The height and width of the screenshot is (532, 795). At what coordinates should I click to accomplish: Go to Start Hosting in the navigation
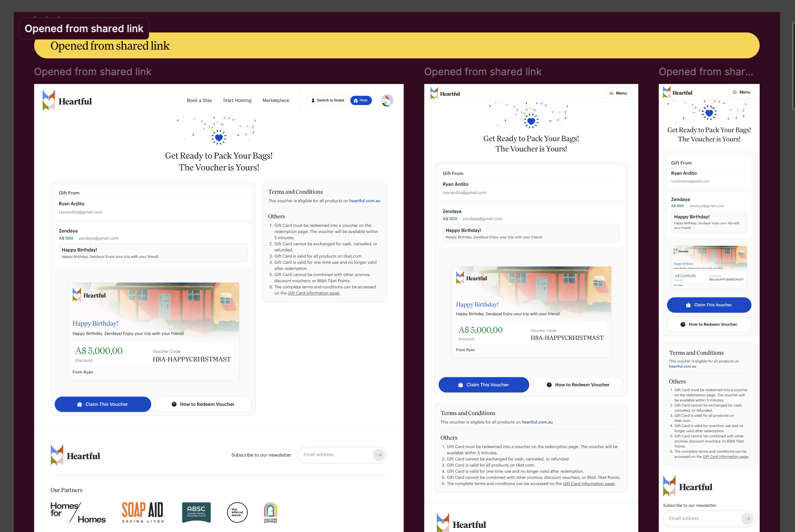coord(237,100)
